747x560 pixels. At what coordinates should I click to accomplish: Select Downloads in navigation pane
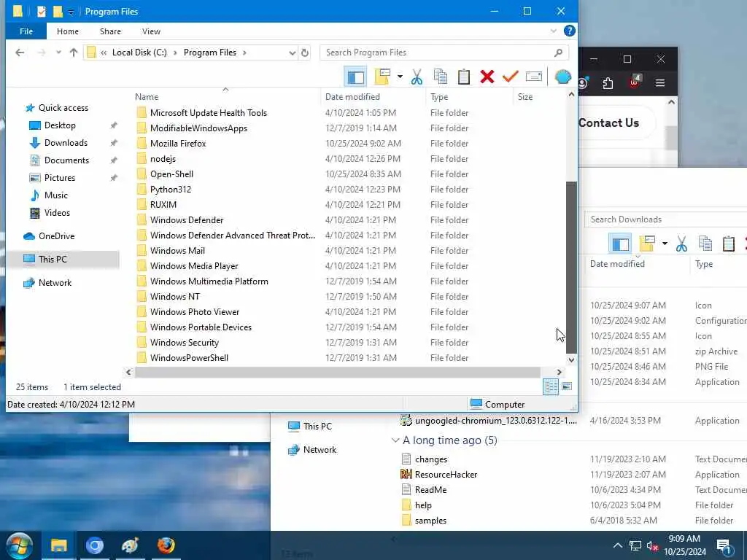[x=65, y=143]
